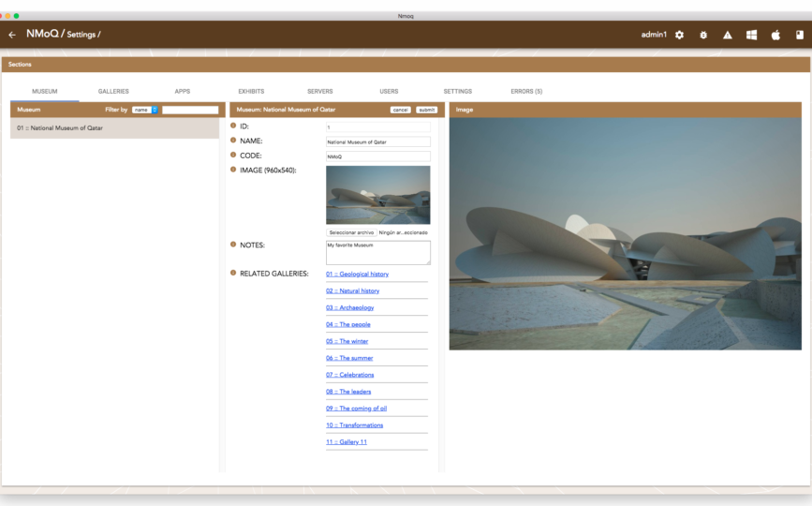812x506 pixels.
Task: Click the ID input field
Action: pos(378,126)
